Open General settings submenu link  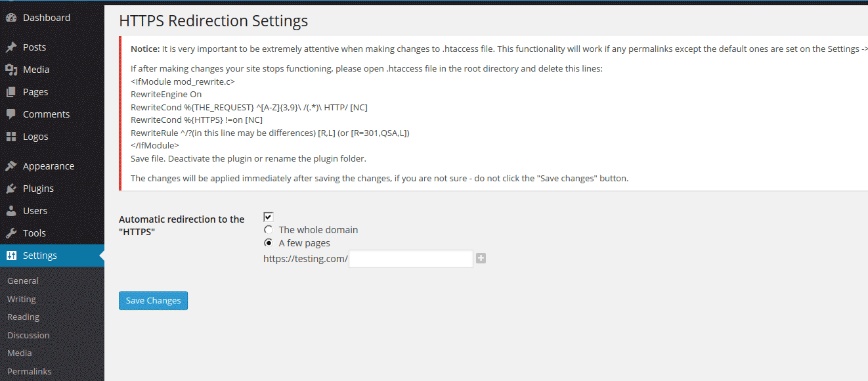(23, 280)
